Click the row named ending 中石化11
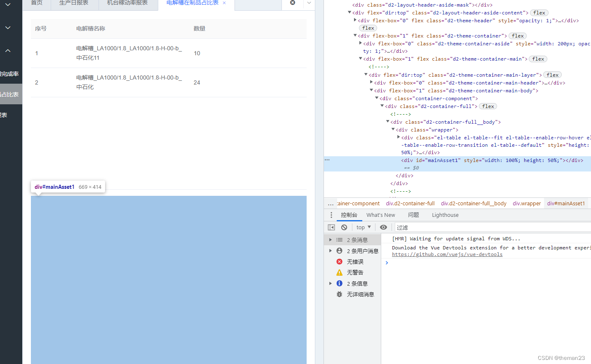Image resolution: width=591 pixels, height=364 pixels. tap(169, 53)
